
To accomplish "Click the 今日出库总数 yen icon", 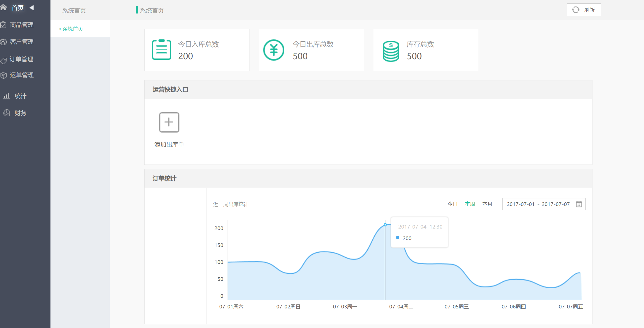I will coord(274,50).
